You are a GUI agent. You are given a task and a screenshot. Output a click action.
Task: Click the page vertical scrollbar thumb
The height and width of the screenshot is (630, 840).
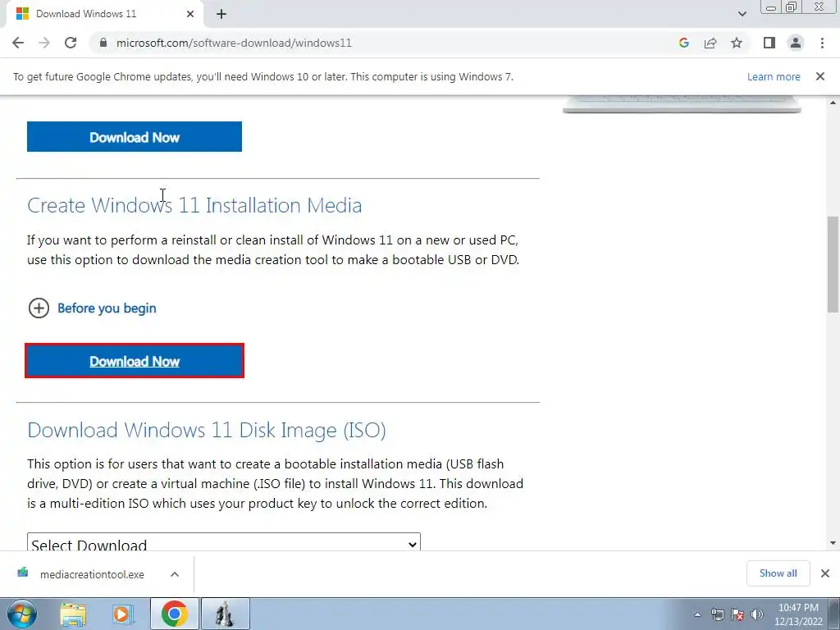(833, 263)
